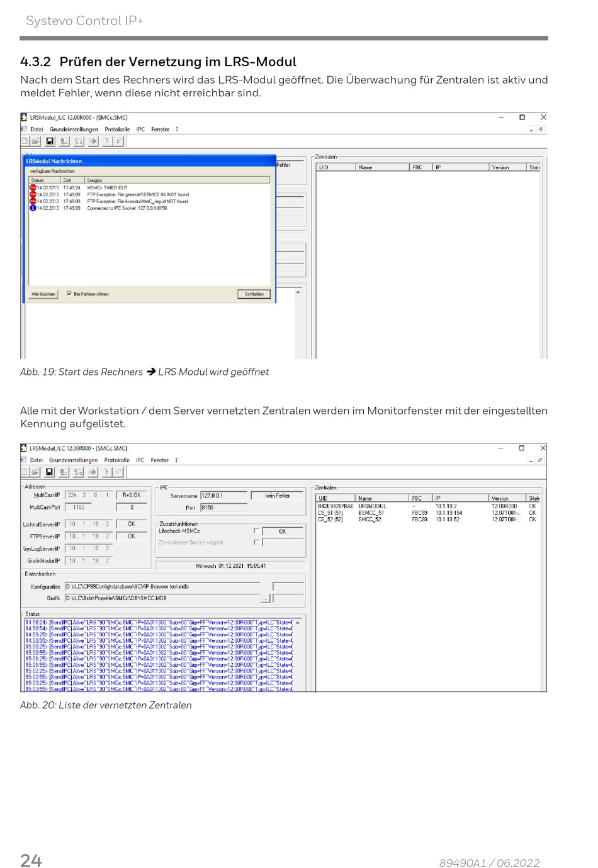Click the SysLogServer-IP address field
The height and width of the screenshot is (868, 598).
(89, 548)
